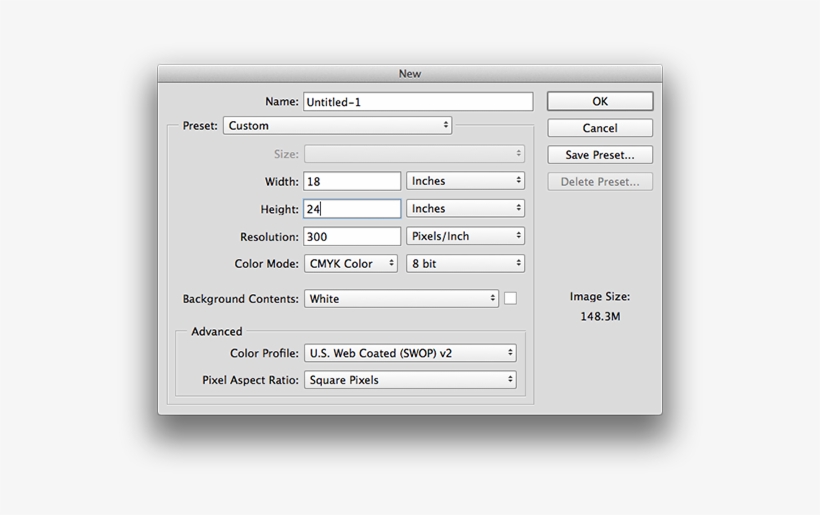Screen dimensions: 820x515
Task: Open the Width units dropdown
Action: tap(465, 181)
